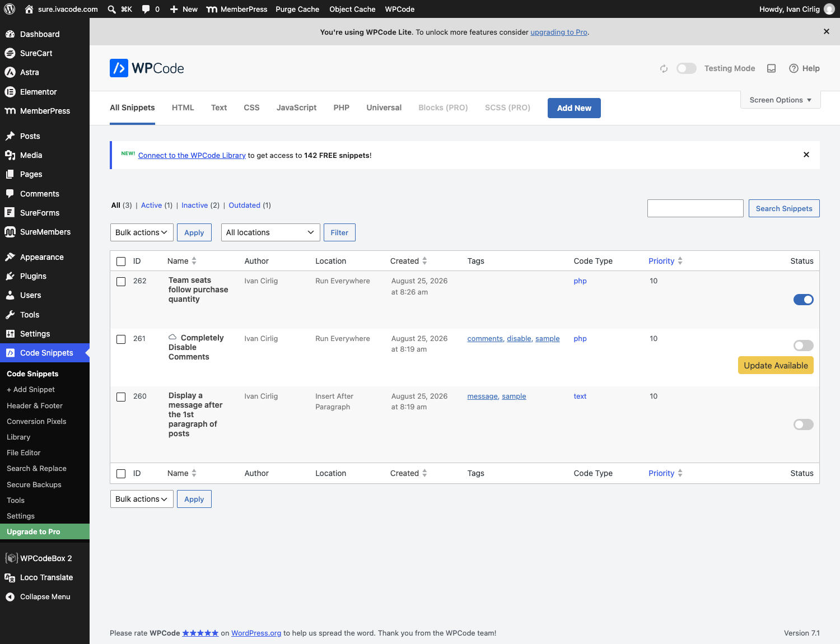Click Connect to the WPCode Library link
Viewport: 840px width, 644px height.
click(x=192, y=155)
